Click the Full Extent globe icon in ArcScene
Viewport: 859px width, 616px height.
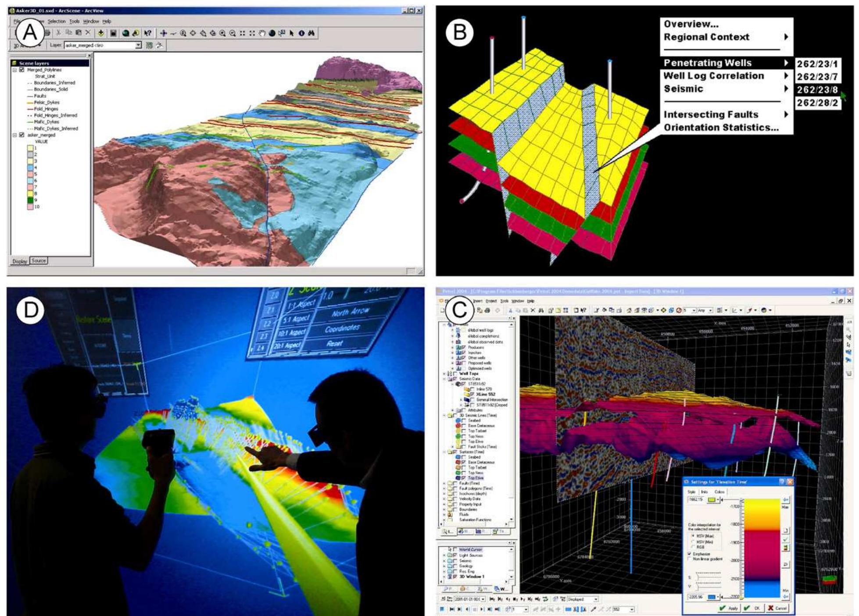pyautogui.click(x=272, y=33)
